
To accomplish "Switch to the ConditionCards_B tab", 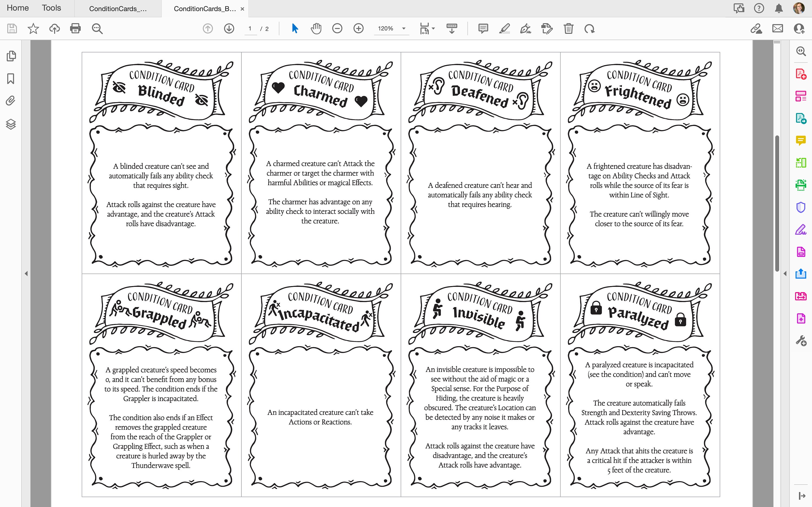I will point(205,8).
